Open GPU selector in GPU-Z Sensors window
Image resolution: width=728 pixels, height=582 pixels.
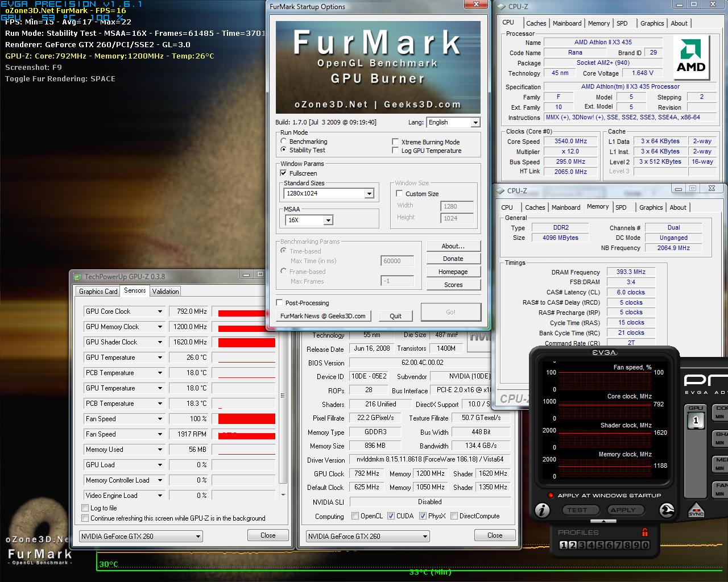click(x=140, y=536)
